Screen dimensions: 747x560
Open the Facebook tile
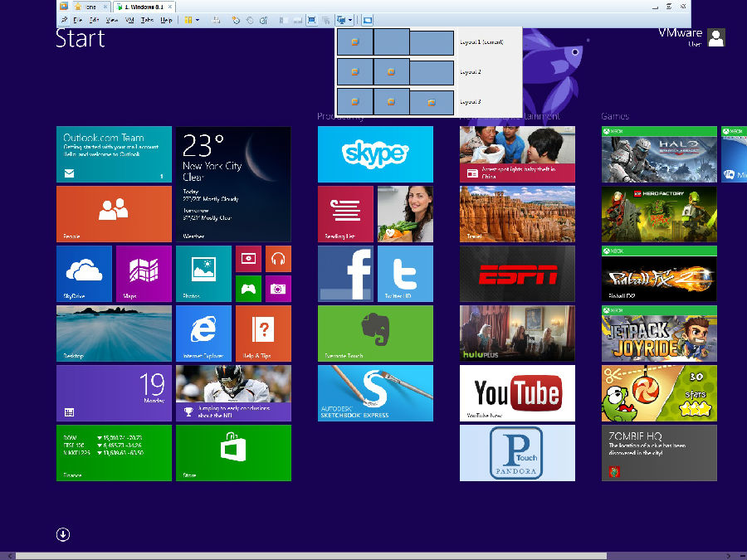click(x=345, y=274)
